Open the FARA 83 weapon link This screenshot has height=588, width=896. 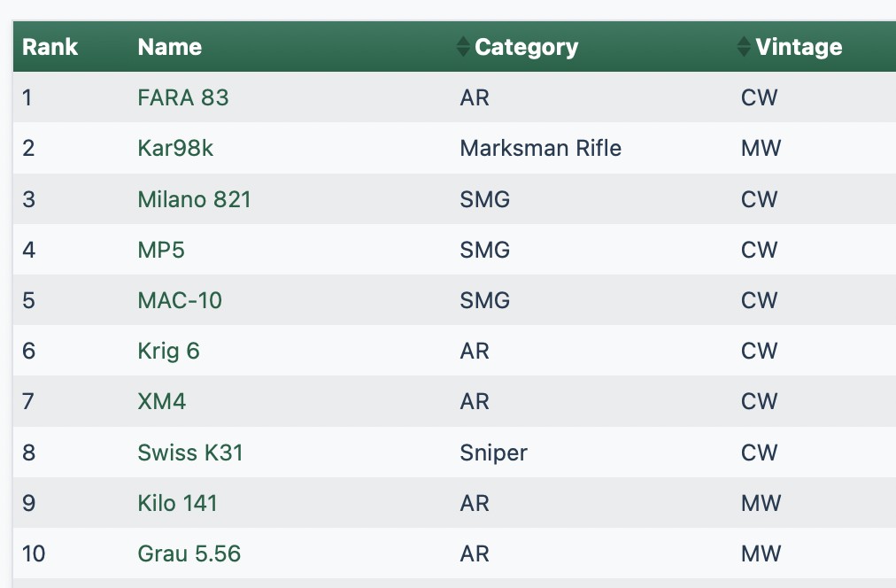183,97
